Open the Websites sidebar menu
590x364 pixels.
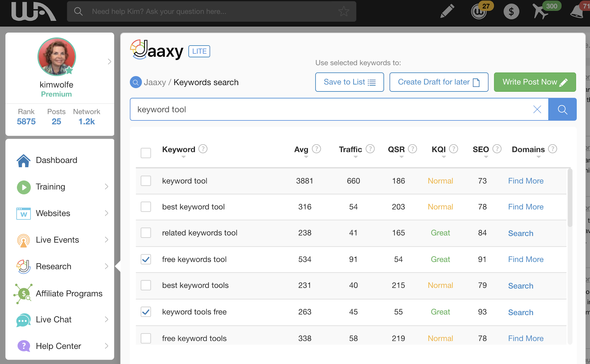(53, 213)
